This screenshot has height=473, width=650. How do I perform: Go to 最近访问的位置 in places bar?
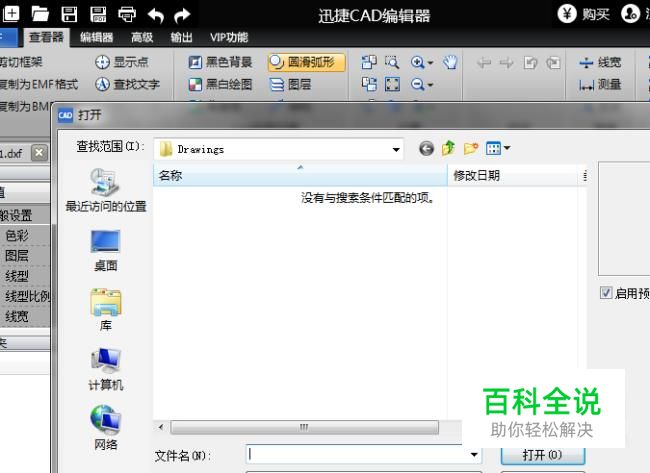tap(106, 190)
